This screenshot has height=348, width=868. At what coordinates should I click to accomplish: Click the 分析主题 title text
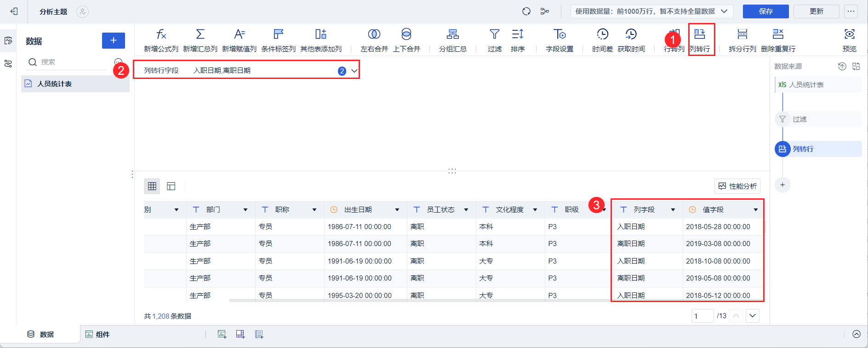(x=53, y=11)
